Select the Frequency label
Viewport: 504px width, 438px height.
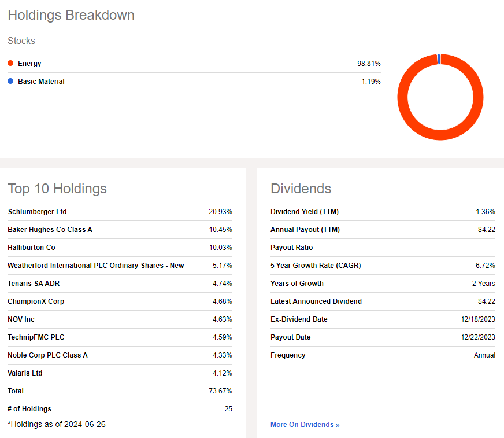pos(288,355)
